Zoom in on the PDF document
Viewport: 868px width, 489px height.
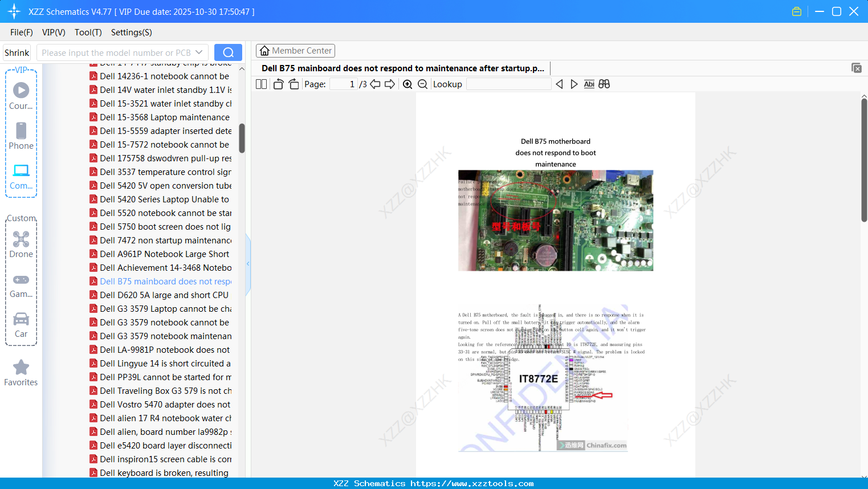(x=407, y=84)
